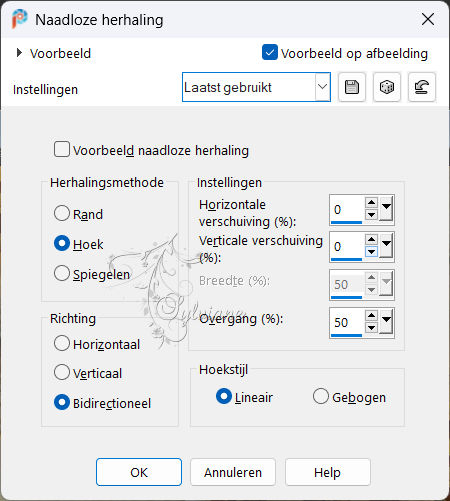Increase Horizontale verschuiving with up arrow
This screenshot has width=450, height=501.
pos(371,202)
